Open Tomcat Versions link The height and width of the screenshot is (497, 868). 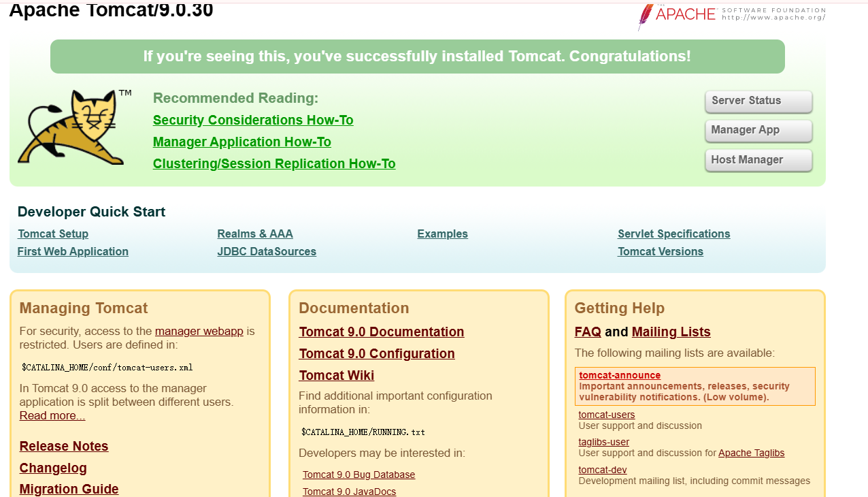click(x=661, y=252)
